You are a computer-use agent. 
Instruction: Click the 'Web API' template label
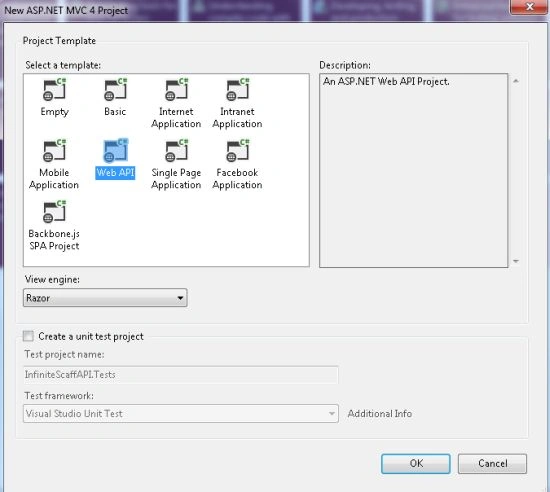(x=115, y=173)
